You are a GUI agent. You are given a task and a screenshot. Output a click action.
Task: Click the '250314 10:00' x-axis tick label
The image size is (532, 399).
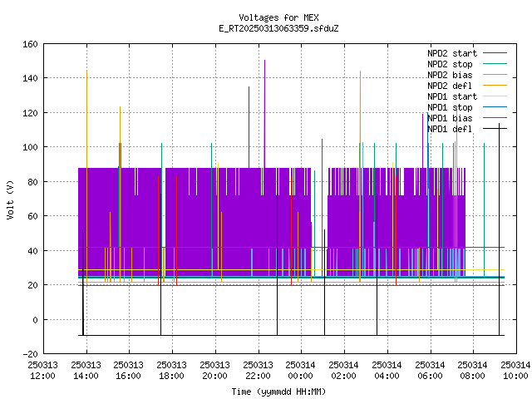[x=515, y=371]
